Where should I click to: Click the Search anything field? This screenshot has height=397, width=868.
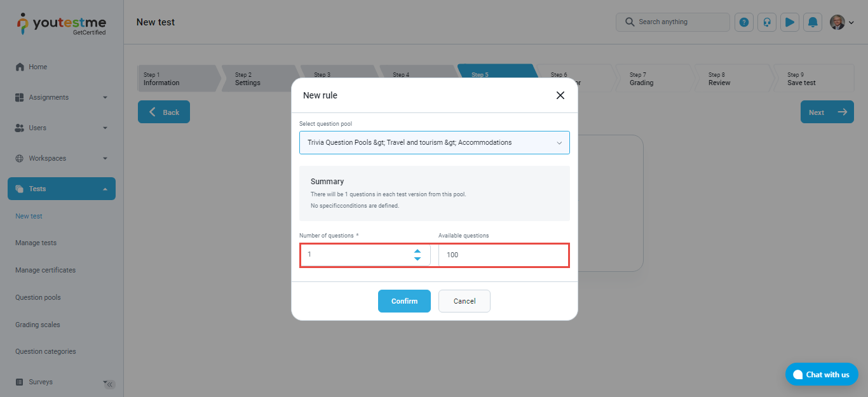coord(674,22)
